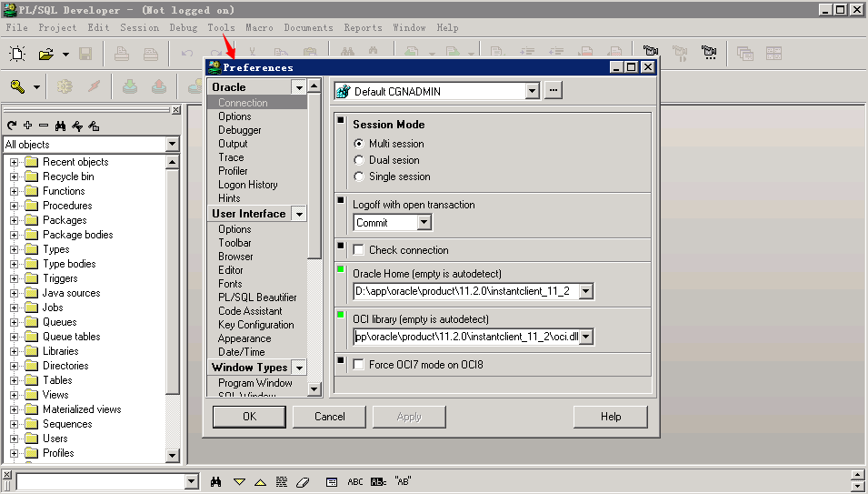This screenshot has height=494, width=868.
Task: Expand the Tables folder in browser tree
Action: 14,380
